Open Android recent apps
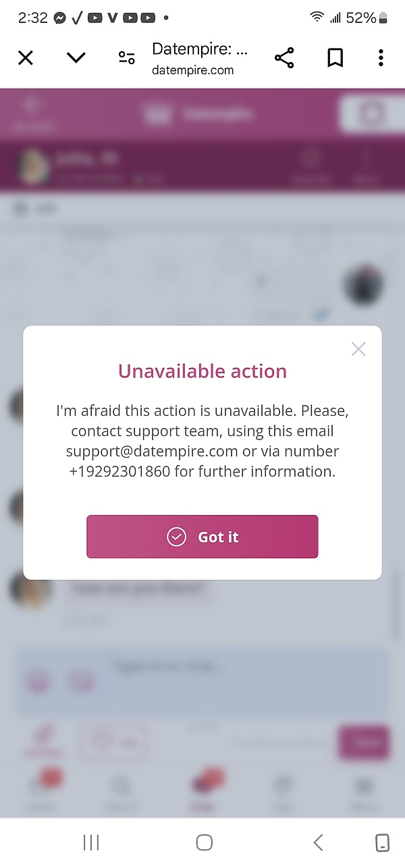This screenshot has width=405, height=868. pos(91,842)
